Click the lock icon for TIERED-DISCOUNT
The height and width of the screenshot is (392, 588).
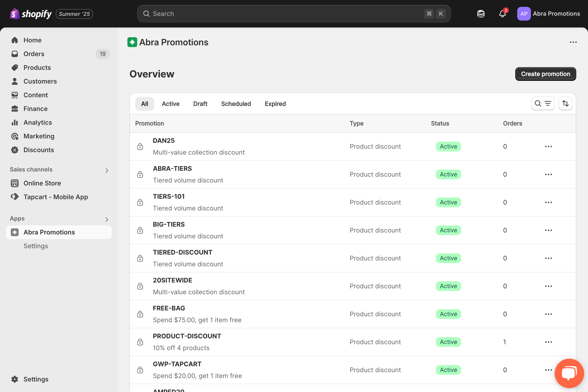tap(140, 258)
